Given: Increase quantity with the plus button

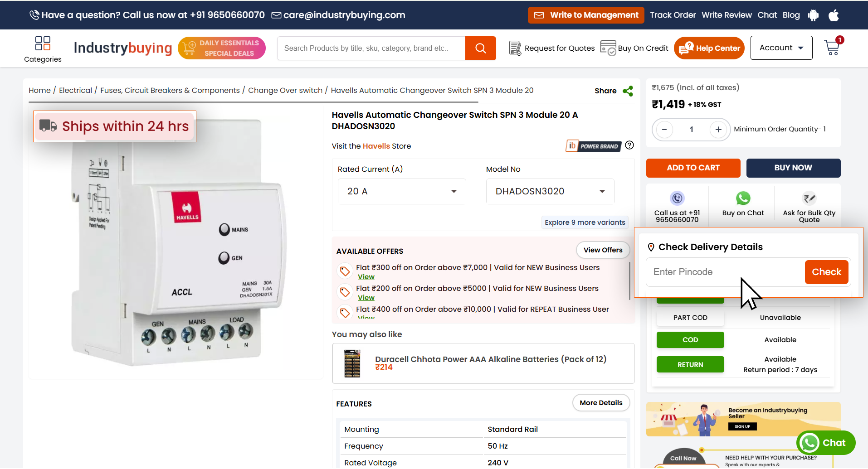Looking at the screenshot, I should pos(718,130).
